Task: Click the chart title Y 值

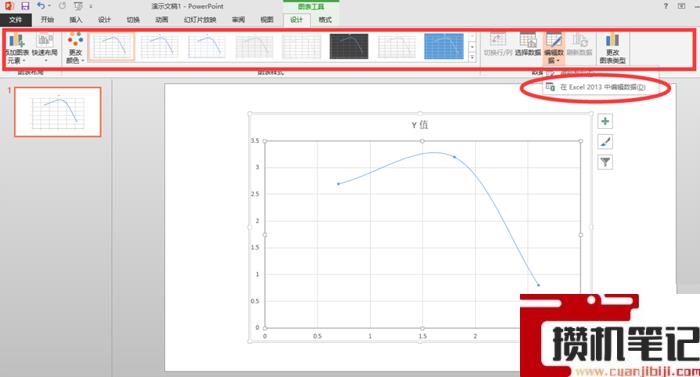Action: [420, 125]
